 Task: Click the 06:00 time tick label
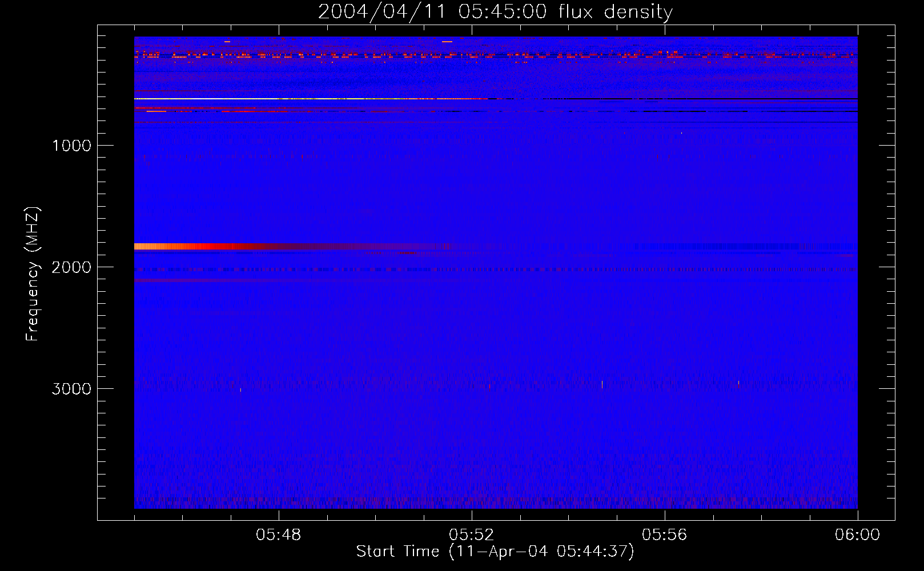pyautogui.click(x=857, y=534)
